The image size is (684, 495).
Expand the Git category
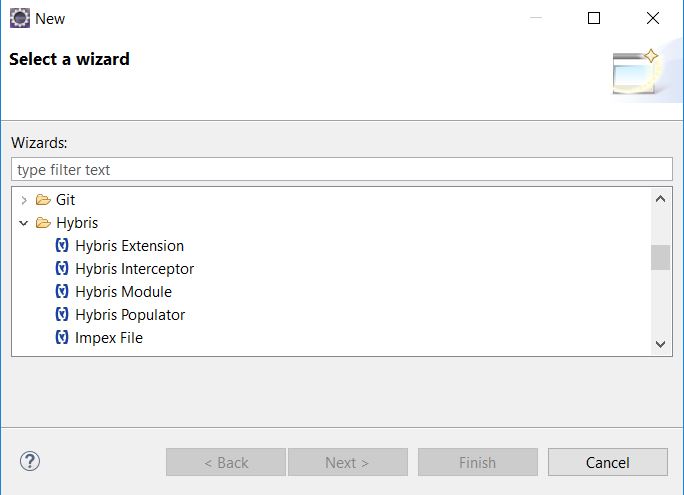click(24, 200)
